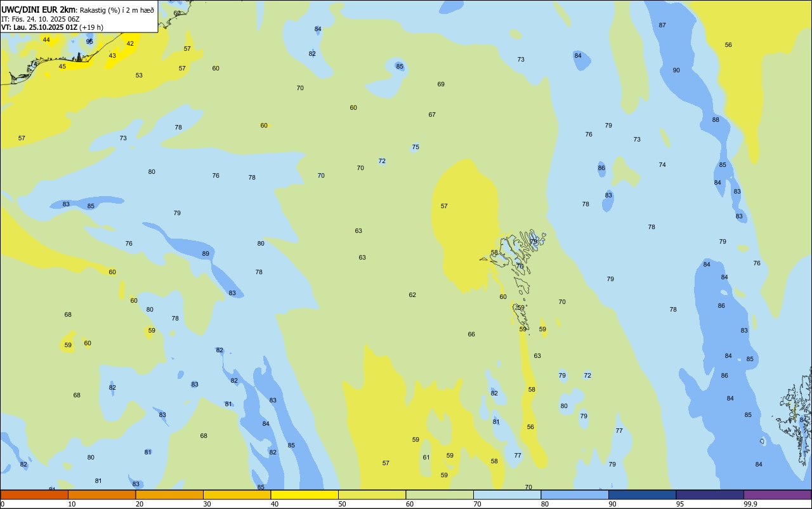
Task: Click the legend label 99.9
Action: (750, 504)
